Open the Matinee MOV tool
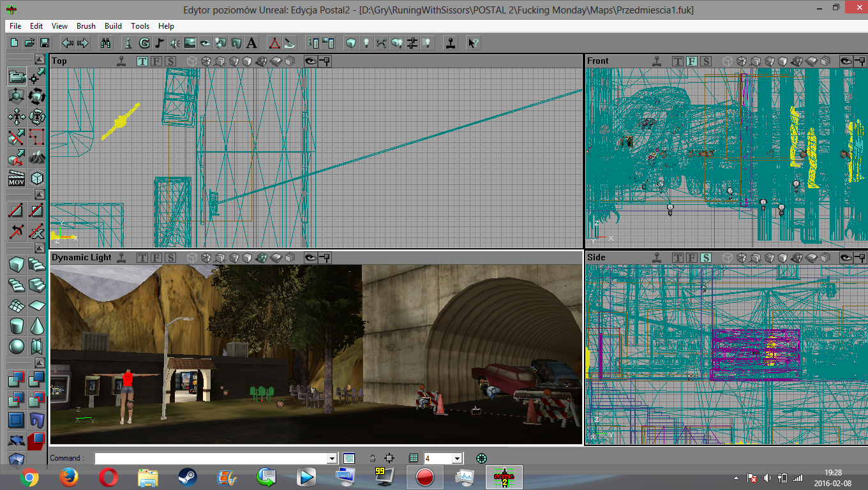 click(x=17, y=178)
